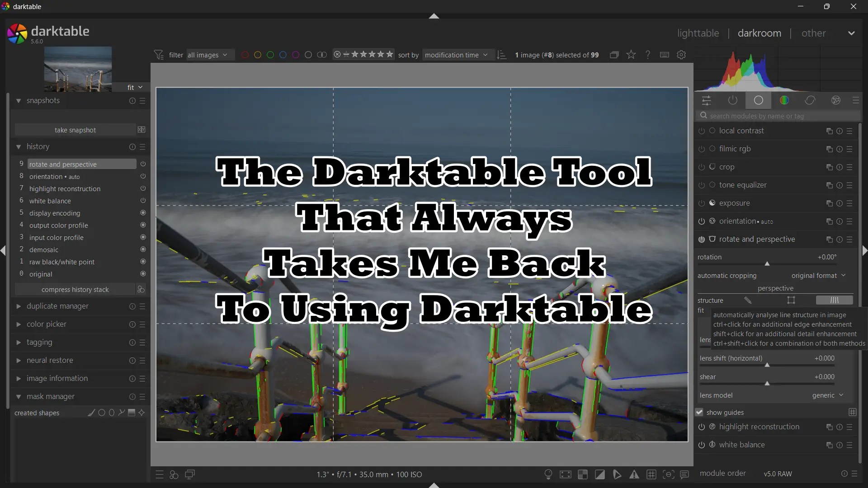868x488 pixels.
Task: Click take snapshot button
Action: 75,130
